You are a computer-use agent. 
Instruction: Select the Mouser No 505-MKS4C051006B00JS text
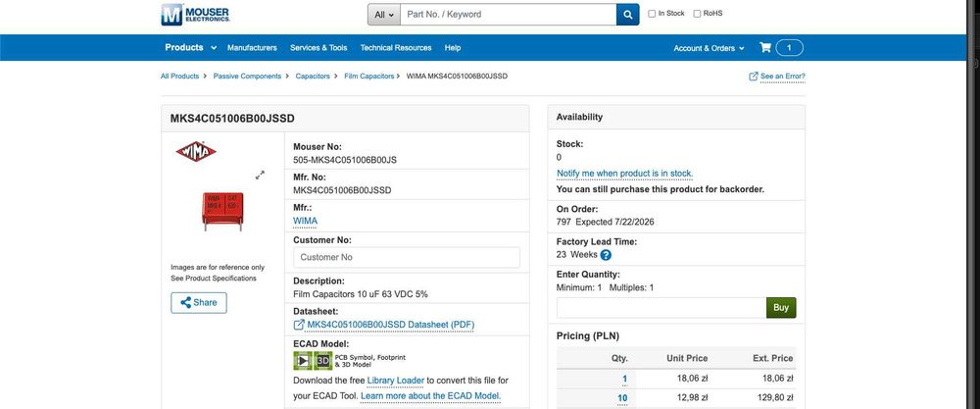[345, 160]
